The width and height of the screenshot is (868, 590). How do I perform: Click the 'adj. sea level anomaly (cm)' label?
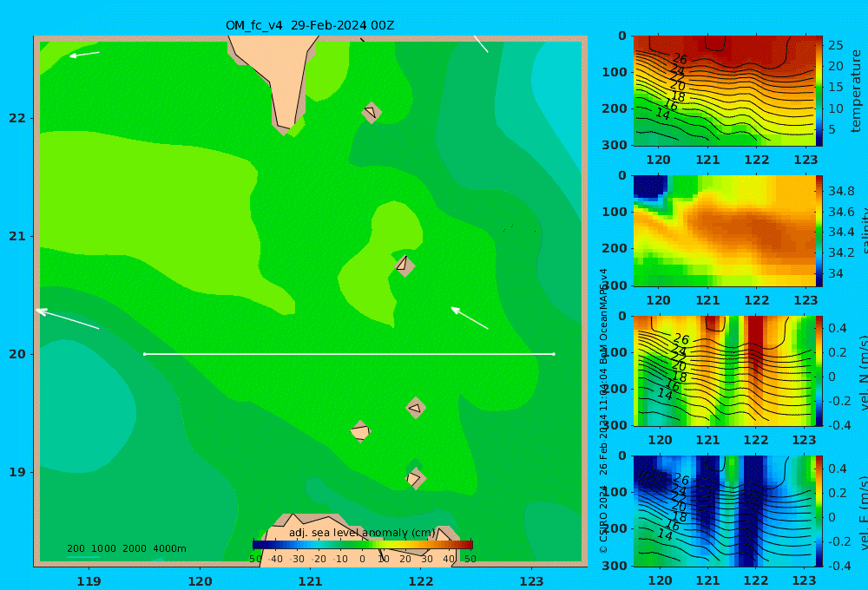(x=363, y=533)
